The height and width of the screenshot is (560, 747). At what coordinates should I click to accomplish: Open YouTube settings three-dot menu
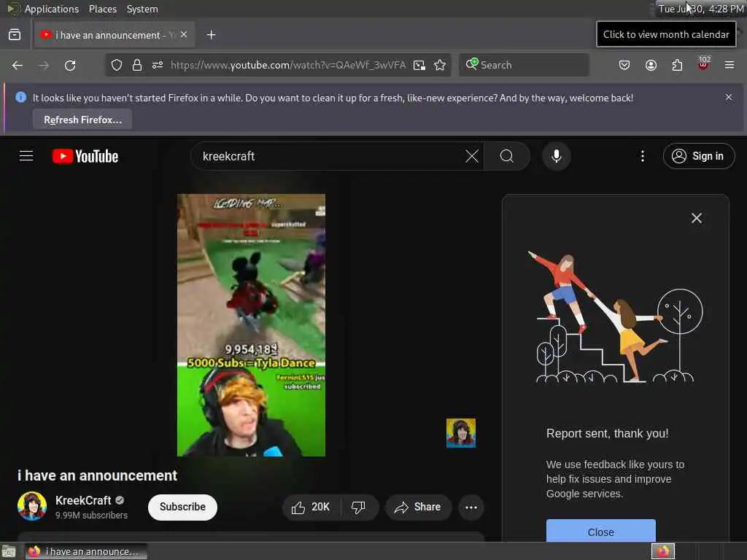point(642,156)
